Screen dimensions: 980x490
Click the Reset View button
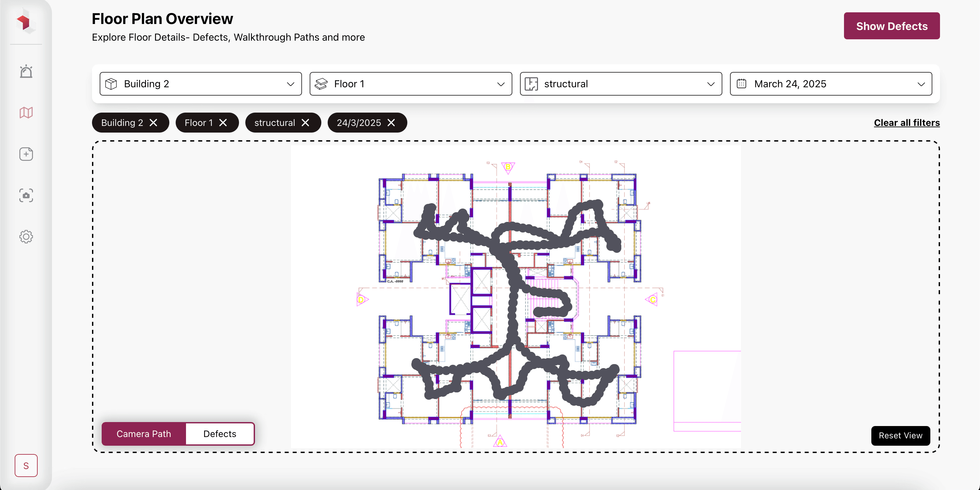[x=900, y=436]
